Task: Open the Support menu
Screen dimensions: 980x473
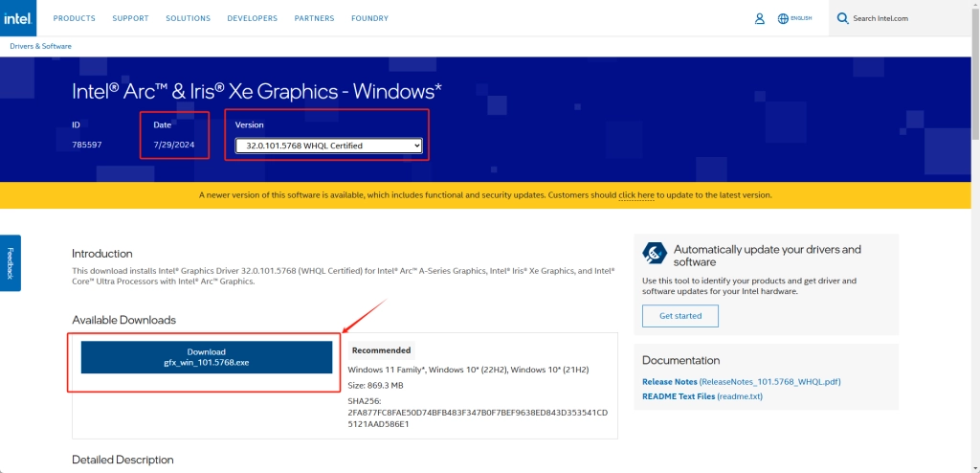Action: pyautogui.click(x=130, y=18)
